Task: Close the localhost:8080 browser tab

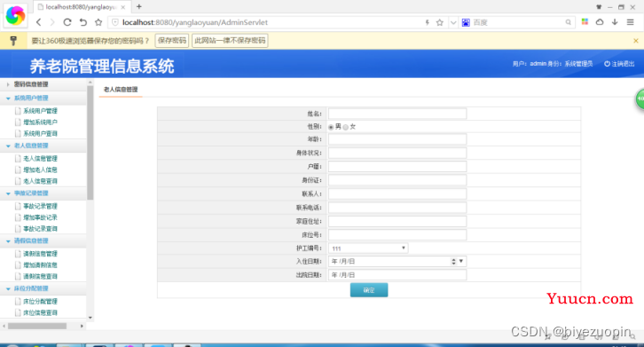Action: point(122,7)
